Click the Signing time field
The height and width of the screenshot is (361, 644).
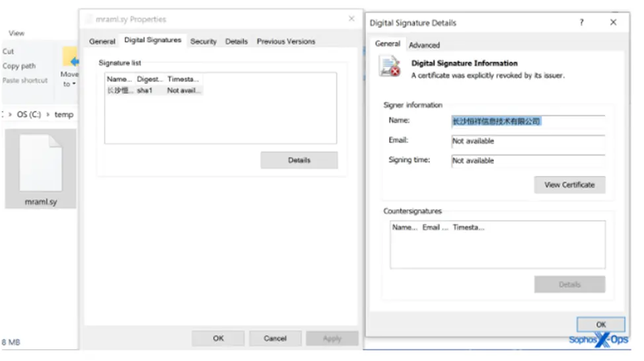(x=527, y=161)
